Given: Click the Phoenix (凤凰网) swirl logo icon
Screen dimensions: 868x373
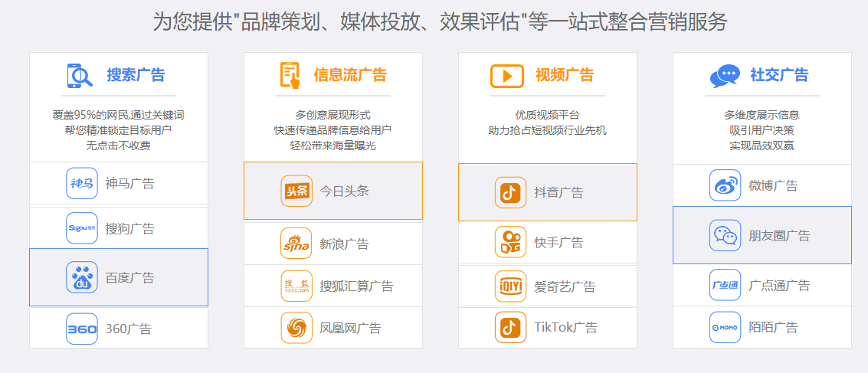Looking at the screenshot, I should pos(296,328).
